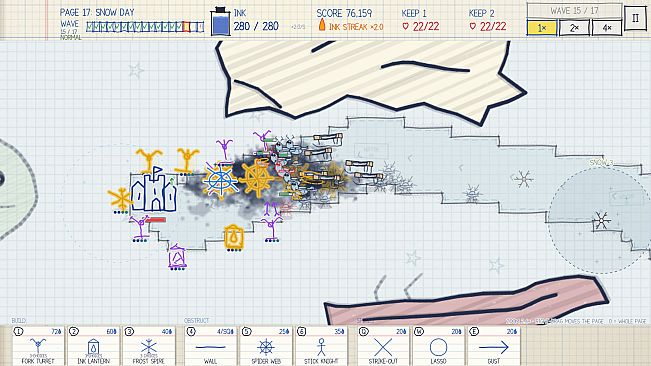Viewport: 651px width, 366px height.
Task: Choose the Wall obstruct card
Action: 210,346
